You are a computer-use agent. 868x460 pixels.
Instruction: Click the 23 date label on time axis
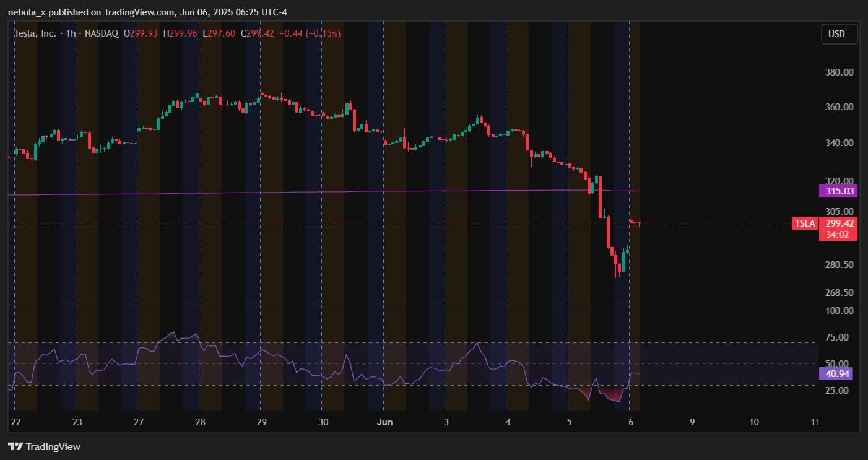click(77, 422)
